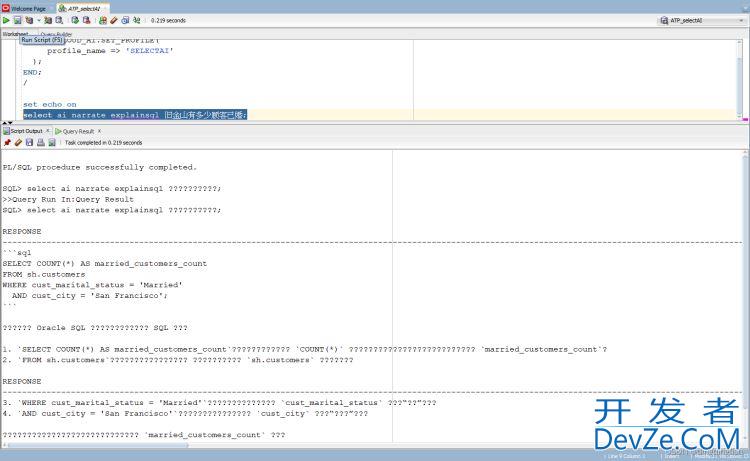The image size is (750, 461).
Task: Print the script output
Action: click(x=41, y=143)
